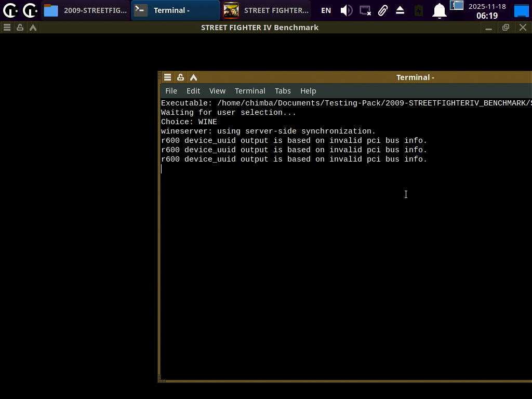
Task: Click the 'Waiting for user selection...' line
Action: pos(229,112)
